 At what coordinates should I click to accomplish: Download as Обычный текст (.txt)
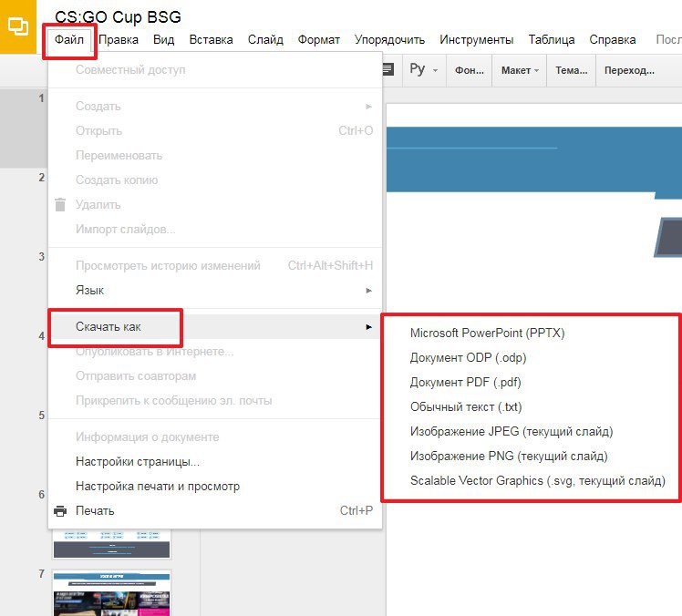point(531,407)
